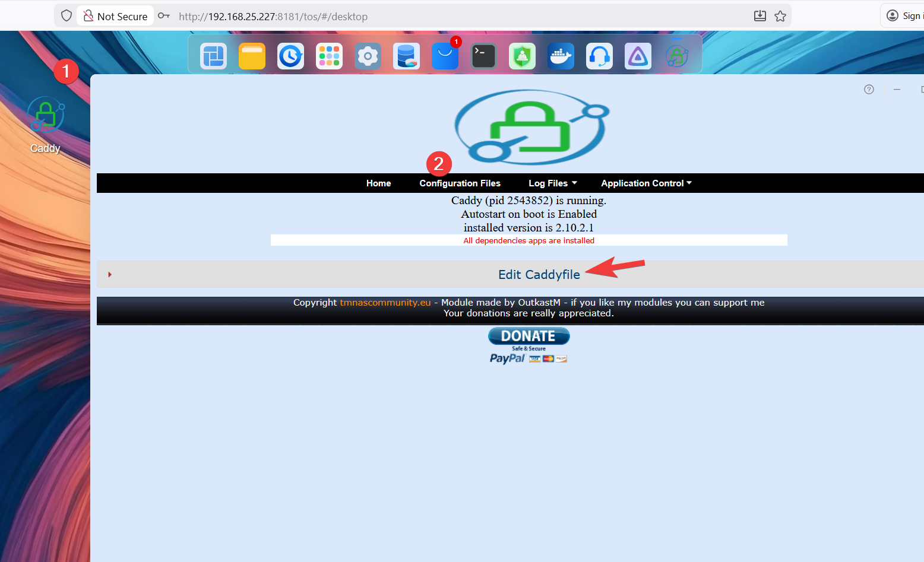Open the Jellyfin app in the dock
The height and width of the screenshot is (562, 924).
pyautogui.click(x=638, y=56)
